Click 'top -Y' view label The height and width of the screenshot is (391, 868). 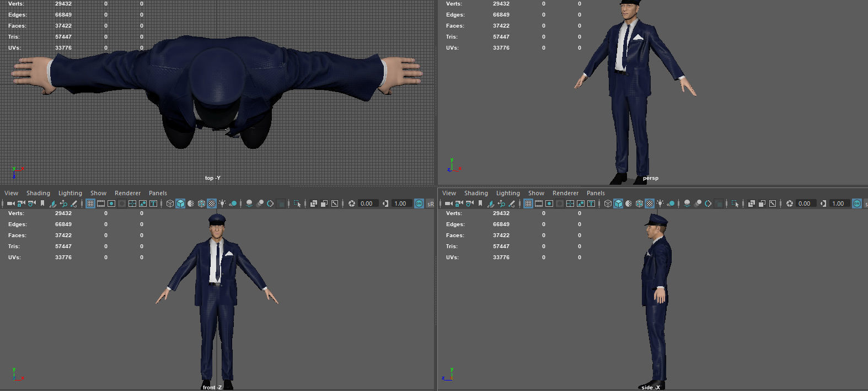(x=212, y=178)
